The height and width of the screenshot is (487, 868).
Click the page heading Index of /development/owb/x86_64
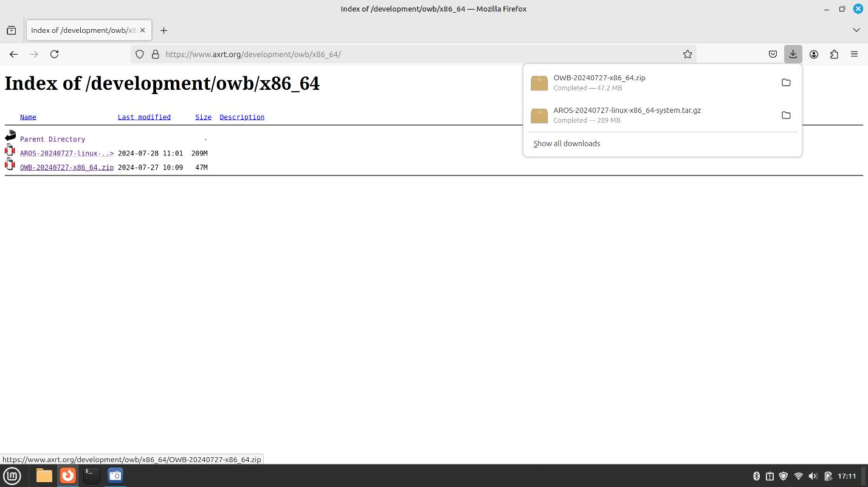coord(162,83)
